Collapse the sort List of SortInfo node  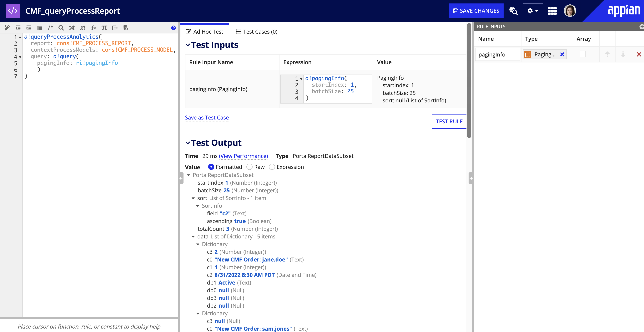pyautogui.click(x=193, y=198)
